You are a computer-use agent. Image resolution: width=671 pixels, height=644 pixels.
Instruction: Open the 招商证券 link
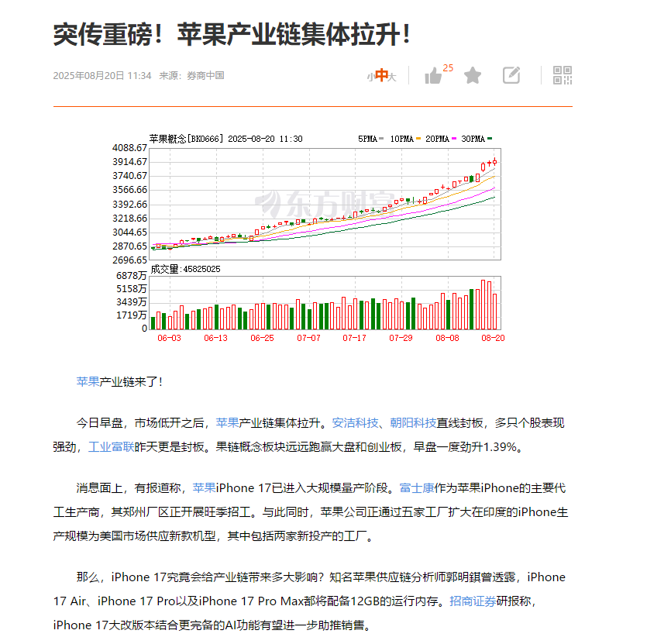[x=473, y=601]
